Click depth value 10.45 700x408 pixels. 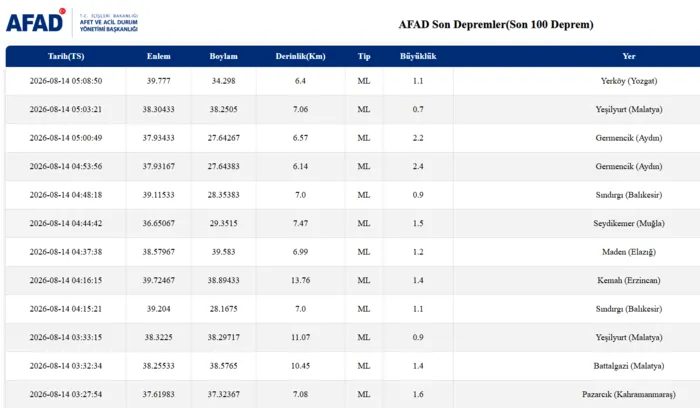[x=300, y=366]
